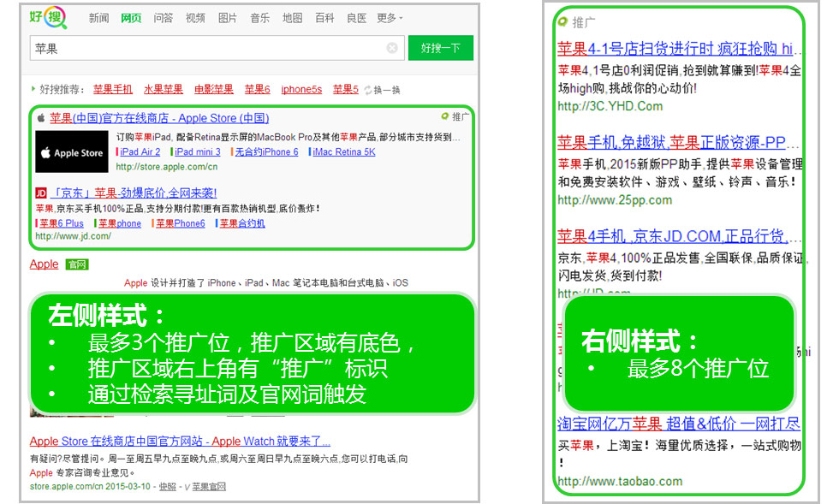The width and height of the screenshot is (839, 504).
Task: Open the 淘宝网亿万苹果 超值&低价 ad link
Action: click(x=678, y=424)
